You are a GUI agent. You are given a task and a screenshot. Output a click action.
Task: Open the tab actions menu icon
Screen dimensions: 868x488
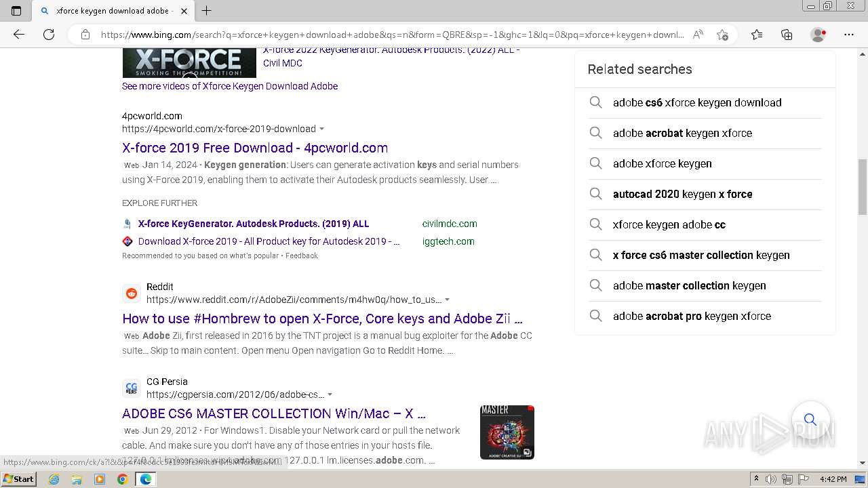(x=16, y=10)
